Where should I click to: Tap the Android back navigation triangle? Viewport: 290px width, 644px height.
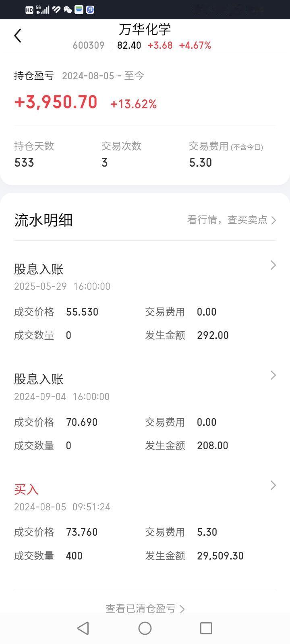pos(83,628)
